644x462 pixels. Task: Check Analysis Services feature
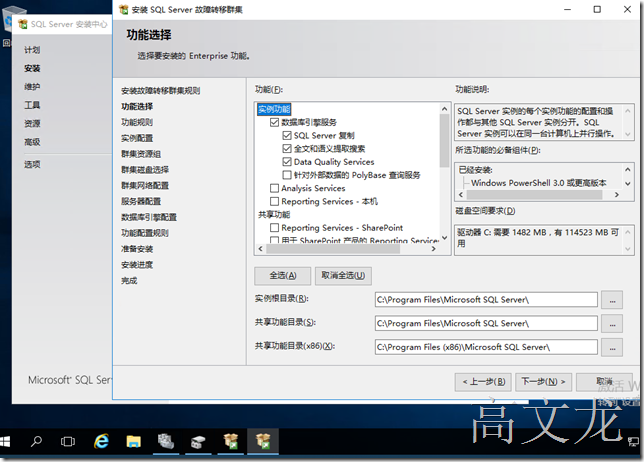point(274,188)
